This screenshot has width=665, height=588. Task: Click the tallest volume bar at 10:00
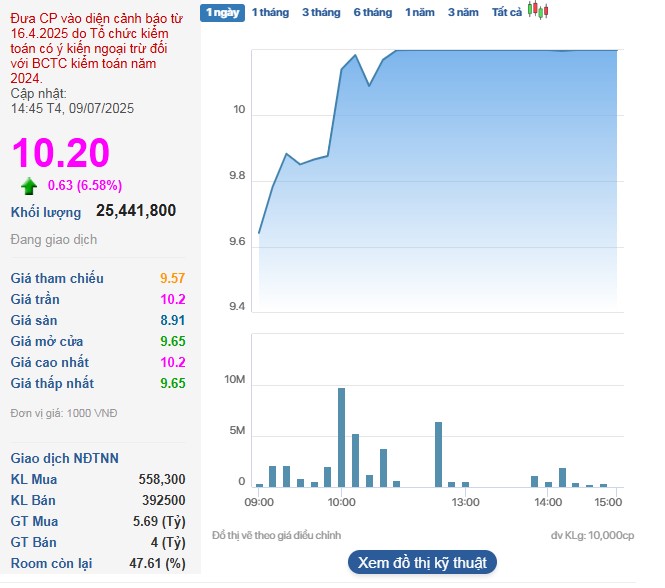click(341, 437)
